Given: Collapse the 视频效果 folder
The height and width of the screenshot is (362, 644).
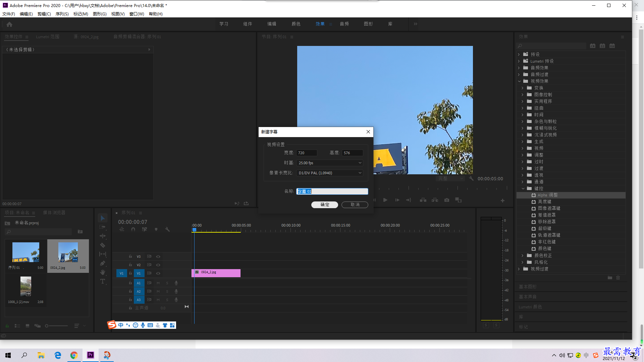Looking at the screenshot, I should click(x=519, y=81).
